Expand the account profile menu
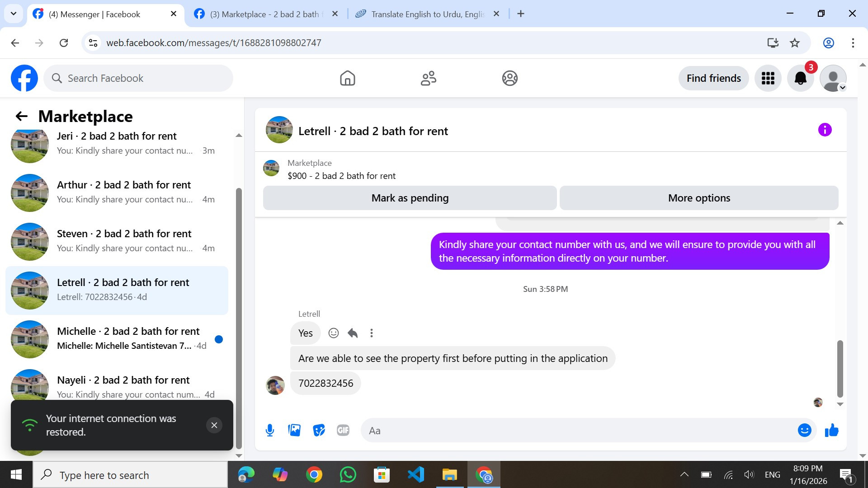 pos(833,78)
